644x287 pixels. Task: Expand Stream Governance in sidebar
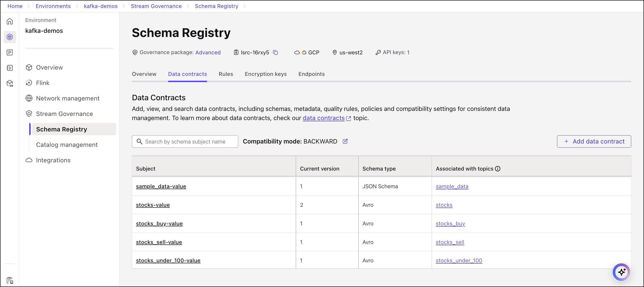(x=64, y=114)
